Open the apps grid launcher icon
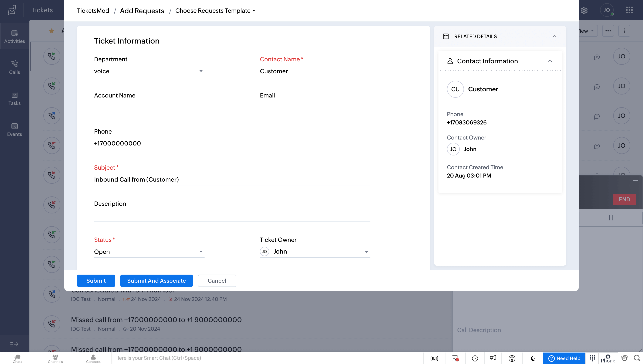Screen dimensions: 643x364 (629, 10)
